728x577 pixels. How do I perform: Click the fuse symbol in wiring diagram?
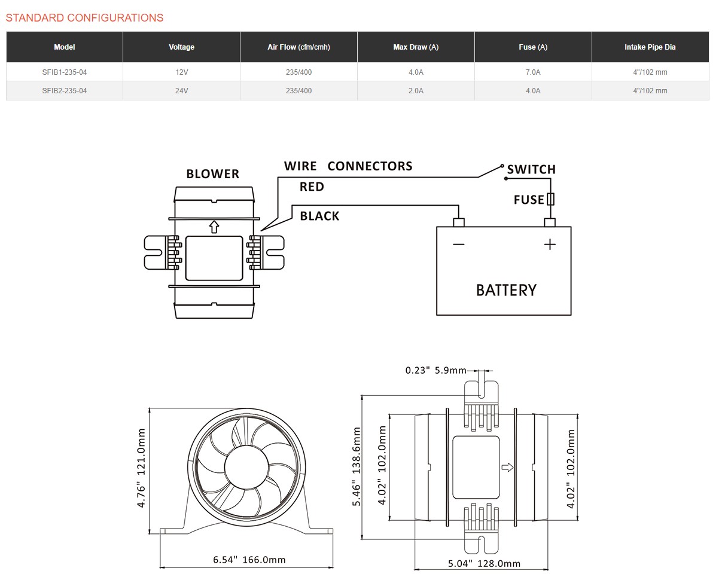coord(551,199)
